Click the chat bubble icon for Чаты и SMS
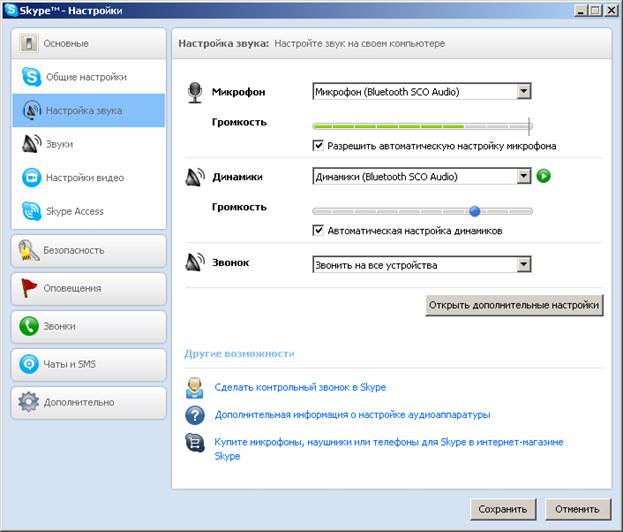 29,364
